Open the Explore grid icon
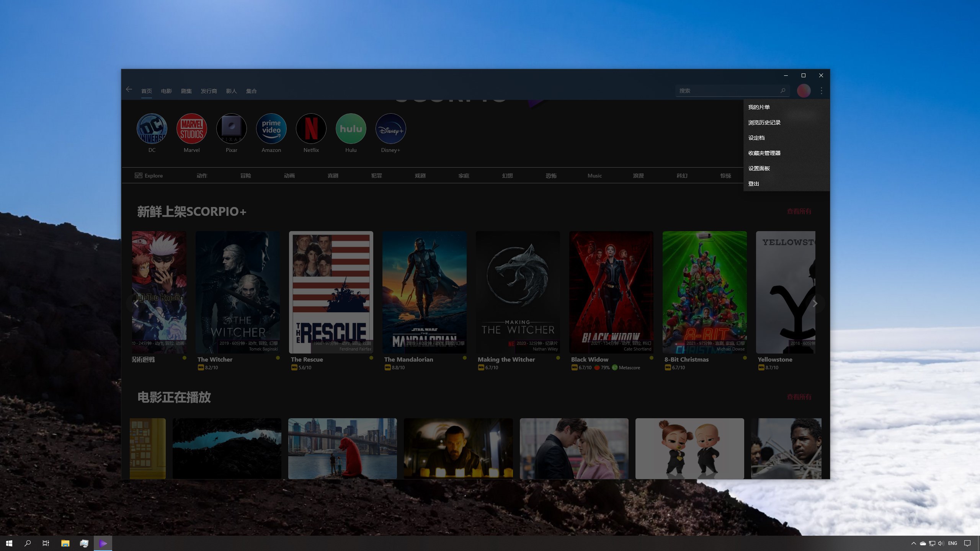 tap(139, 175)
